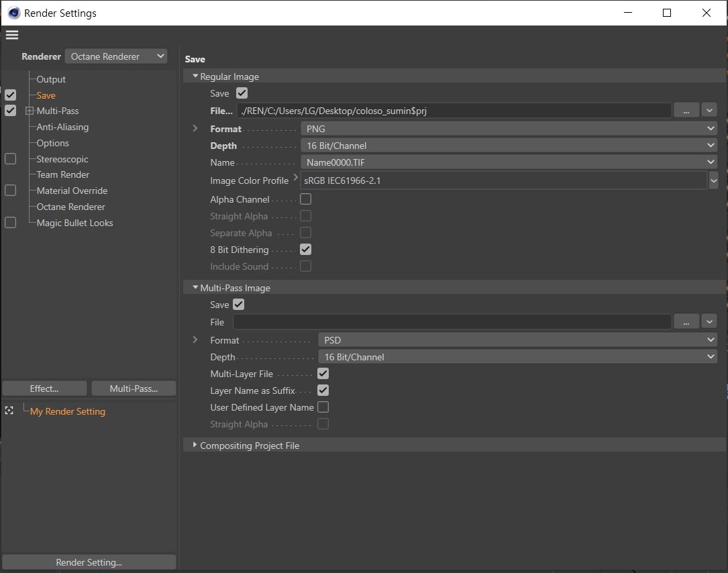Screen dimensions: 728x573
Task: Select Team Render in settings tree
Action: coord(62,174)
